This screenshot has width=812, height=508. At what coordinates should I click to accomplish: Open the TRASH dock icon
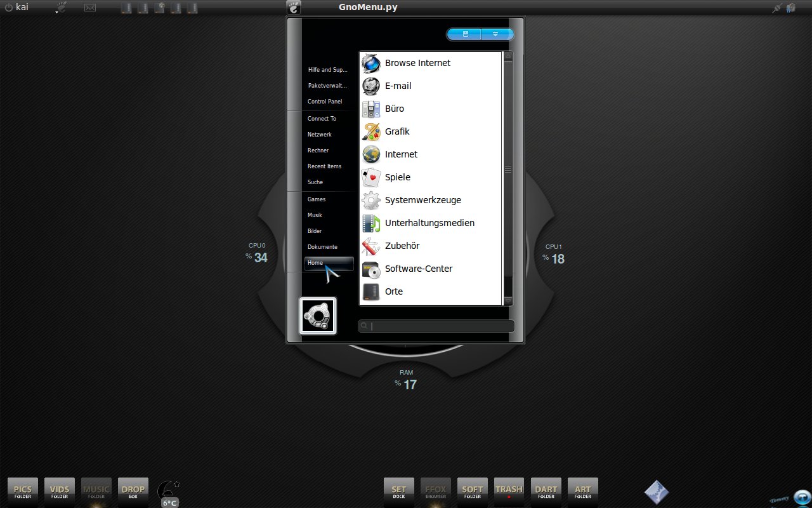click(x=509, y=492)
